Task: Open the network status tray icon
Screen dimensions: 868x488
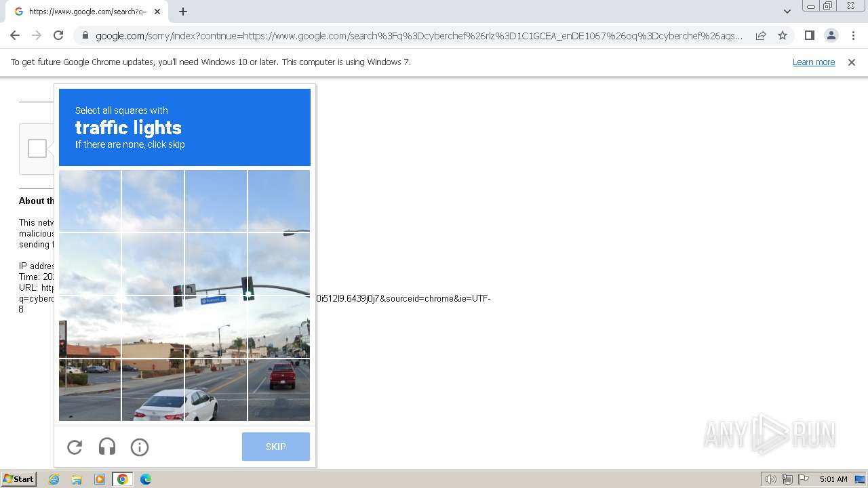Action: pyautogui.click(x=787, y=479)
